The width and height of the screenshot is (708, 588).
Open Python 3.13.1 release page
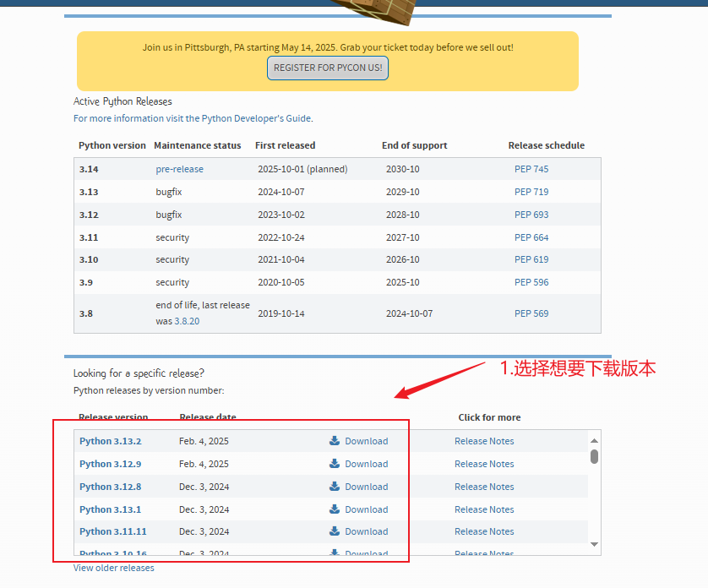pyautogui.click(x=110, y=509)
